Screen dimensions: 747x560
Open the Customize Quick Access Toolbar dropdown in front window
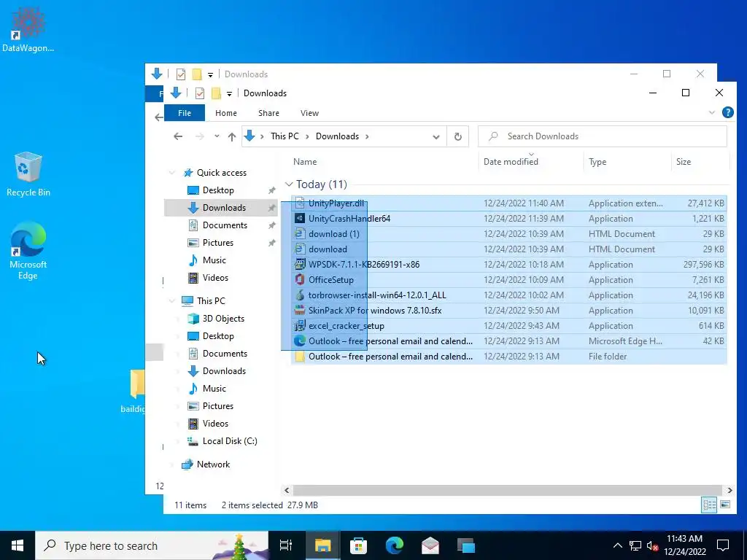pyautogui.click(x=229, y=94)
